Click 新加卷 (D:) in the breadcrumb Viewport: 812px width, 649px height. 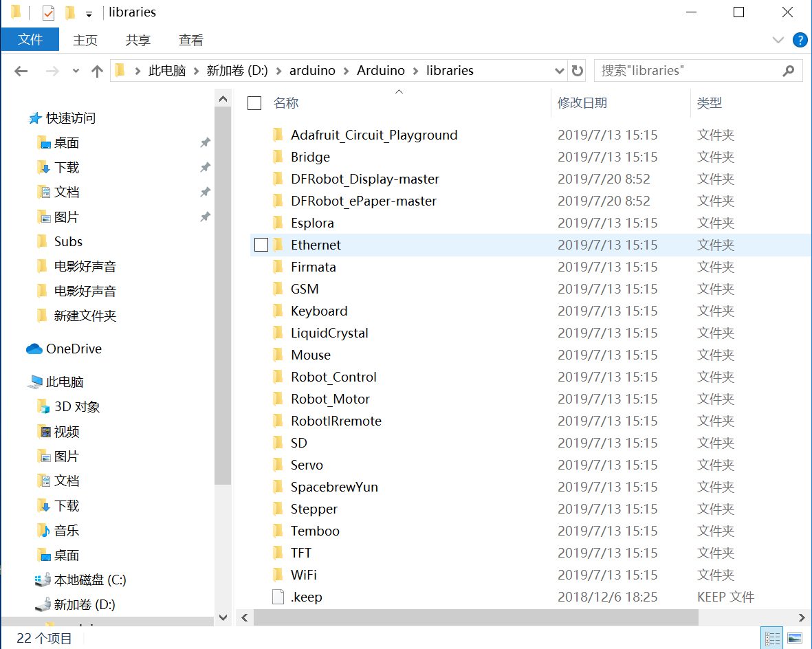237,70
